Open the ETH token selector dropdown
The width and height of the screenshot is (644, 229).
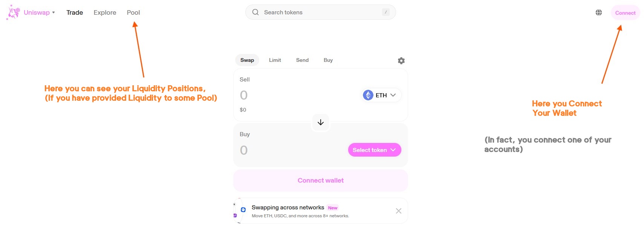[x=382, y=95]
